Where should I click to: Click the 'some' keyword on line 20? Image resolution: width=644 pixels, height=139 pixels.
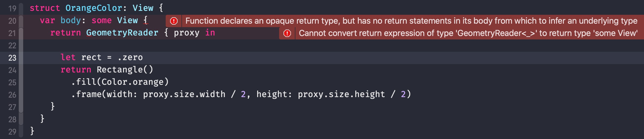(102, 20)
